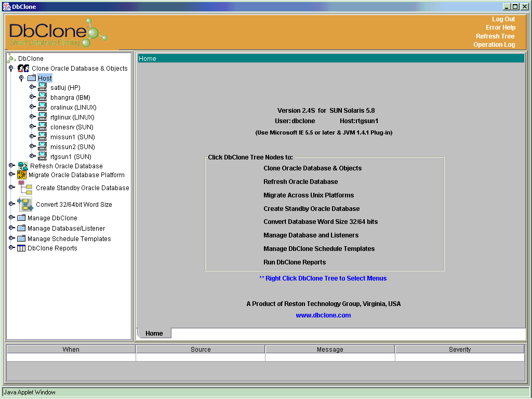The image size is (532, 399).
Task: Click 'Run DbClone Reports' text in home panel
Action: (295, 262)
